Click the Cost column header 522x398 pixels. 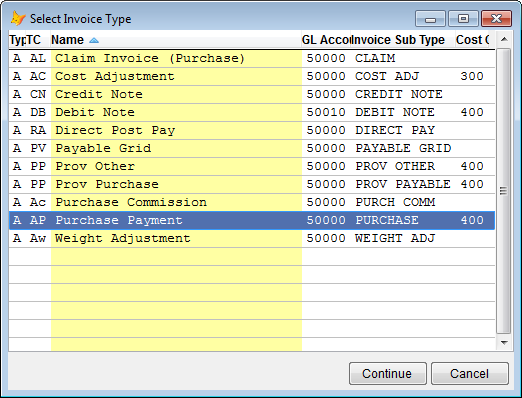click(x=472, y=40)
